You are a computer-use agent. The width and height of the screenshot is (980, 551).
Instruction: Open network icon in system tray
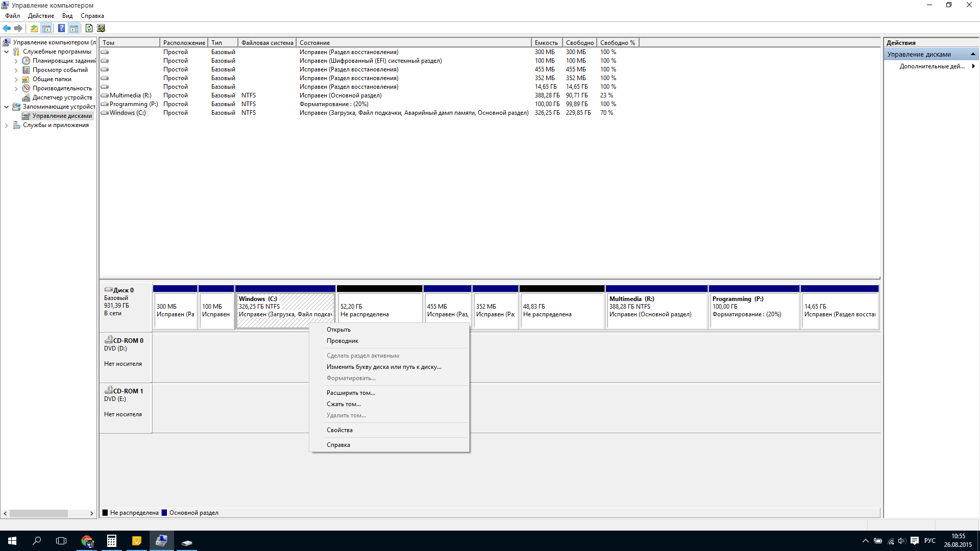891,541
